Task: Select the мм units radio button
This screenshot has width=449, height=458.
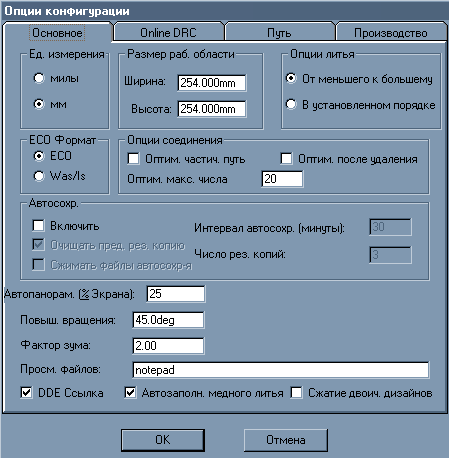Action: [39, 104]
